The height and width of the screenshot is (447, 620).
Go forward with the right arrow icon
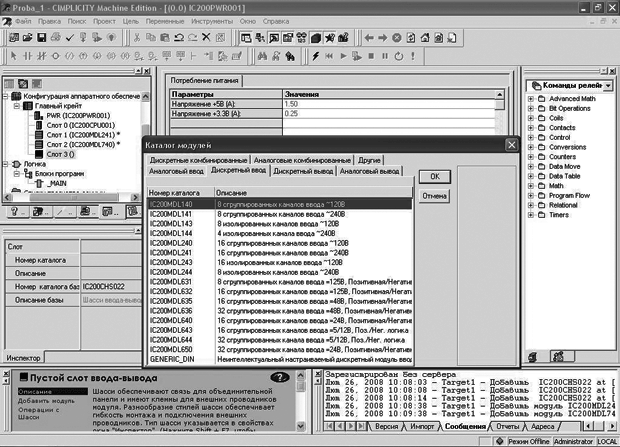pos(382,38)
